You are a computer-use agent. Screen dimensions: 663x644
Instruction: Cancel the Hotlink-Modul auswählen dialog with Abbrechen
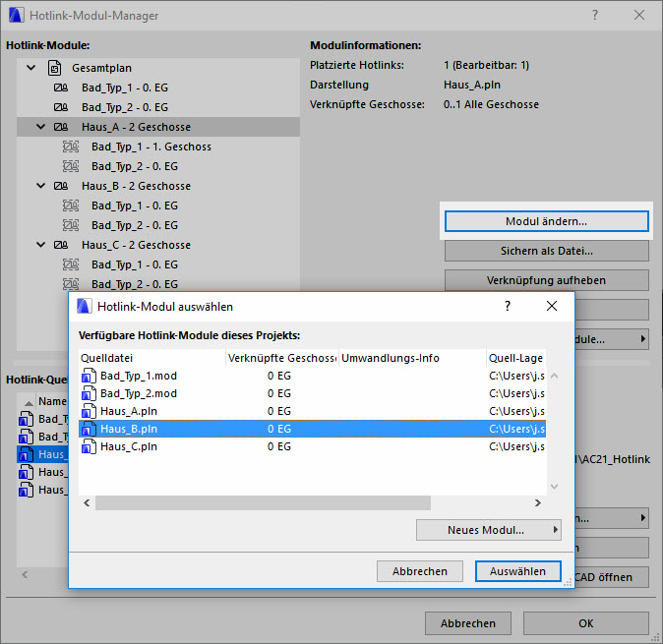click(419, 571)
